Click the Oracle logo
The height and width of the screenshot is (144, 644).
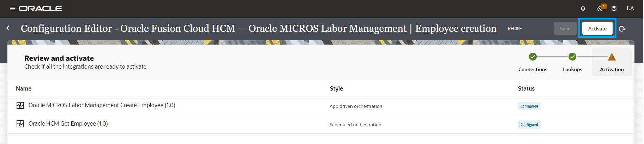[x=40, y=8]
